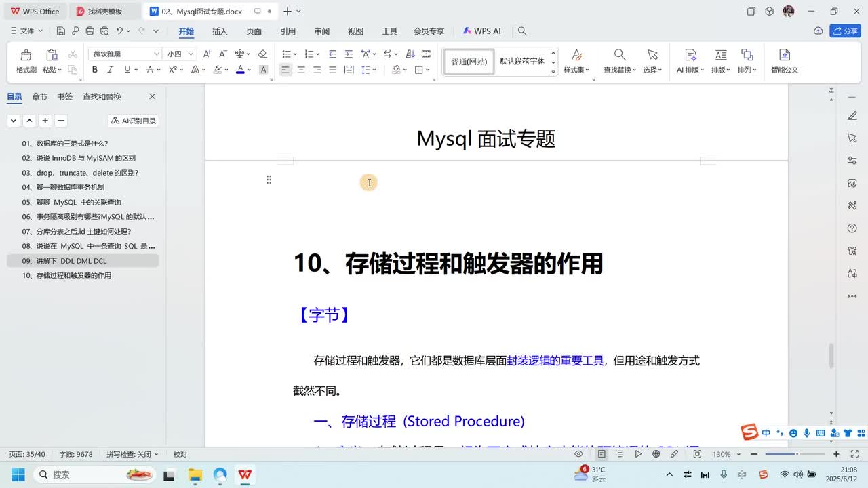Click the Paste (粘贴) clipboard icon
Image resolution: width=868 pixels, height=488 pixels.
tap(52, 55)
